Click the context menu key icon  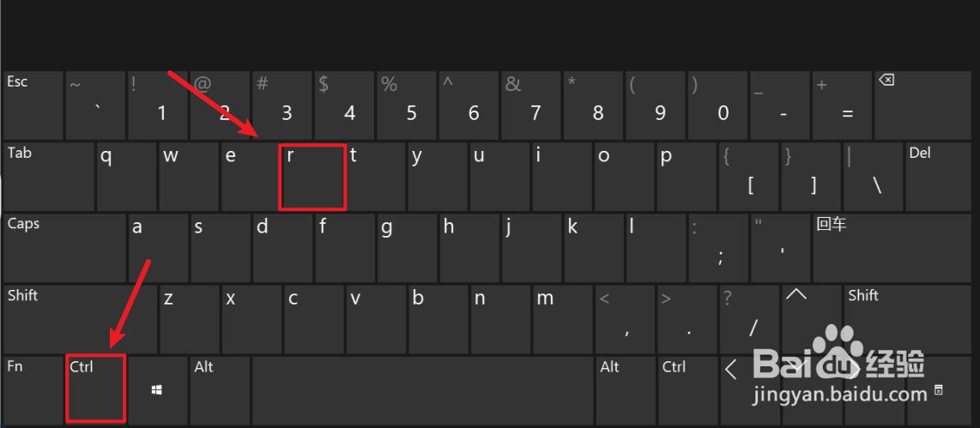point(937,390)
